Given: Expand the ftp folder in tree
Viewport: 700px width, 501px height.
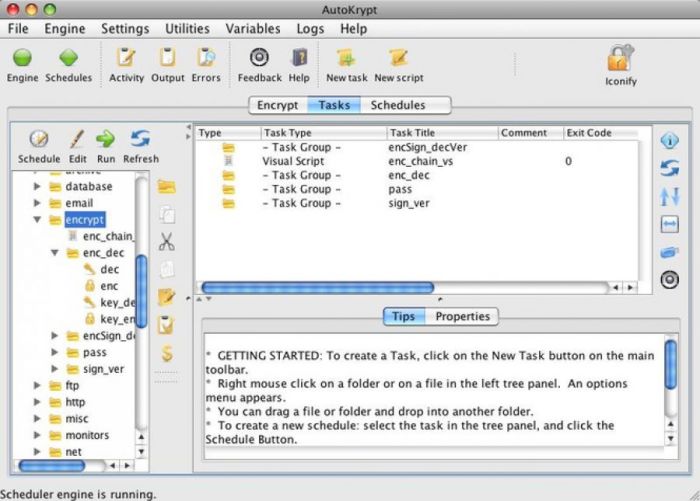Looking at the screenshot, I should [x=37, y=385].
